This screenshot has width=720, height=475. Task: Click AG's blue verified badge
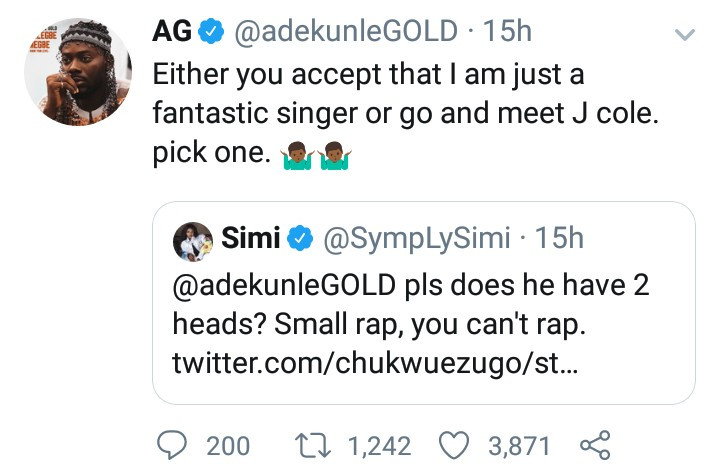(x=211, y=32)
